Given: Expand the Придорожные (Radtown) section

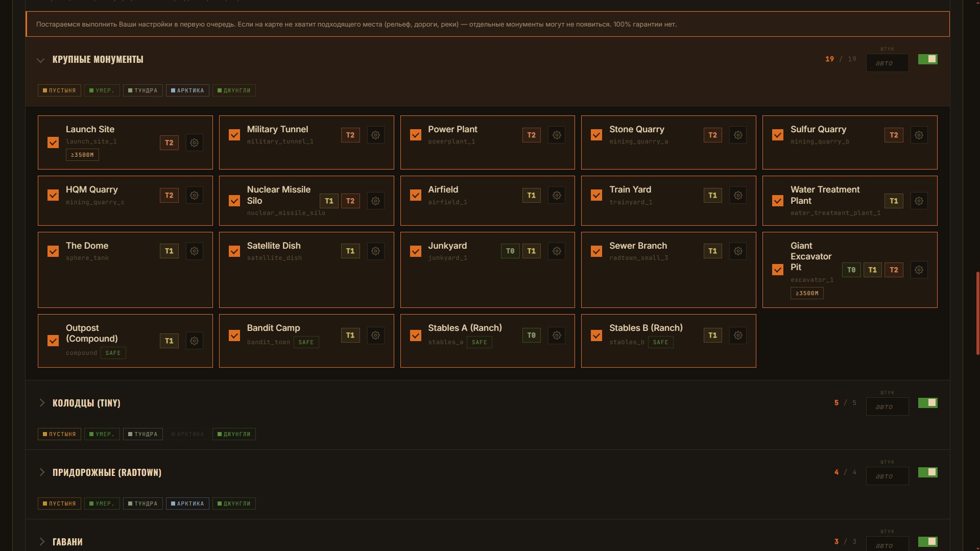Looking at the screenshot, I should pyautogui.click(x=42, y=472).
